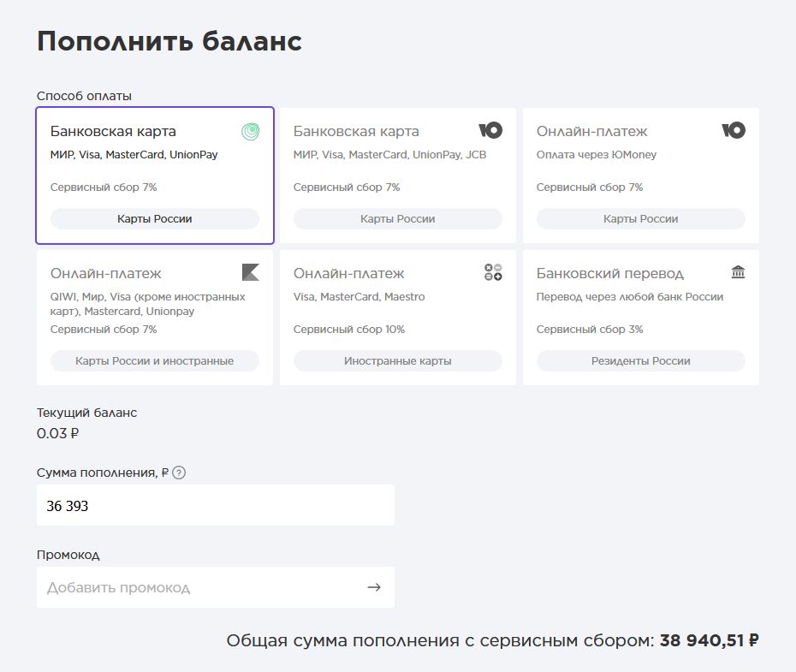Click the arrow icon to submit the promo code

pos(374,587)
